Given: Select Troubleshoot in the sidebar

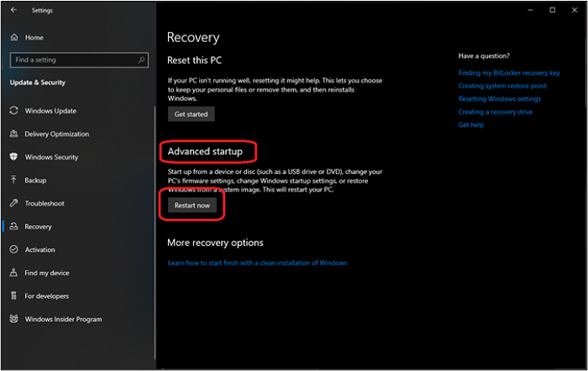Looking at the screenshot, I should pyautogui.click(x=45, y=203).
